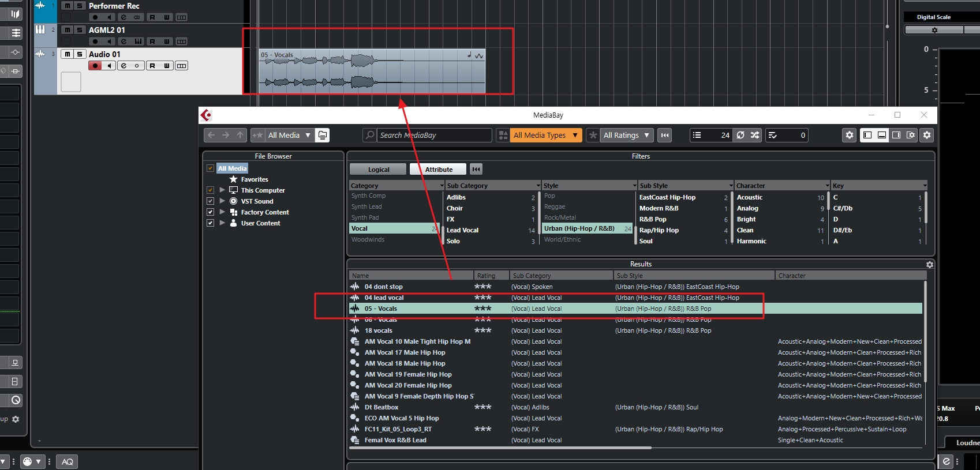Viewport: 980px width, 470px height.
Task: Set rating stars for Dt Beatbox
Action: 483,407
